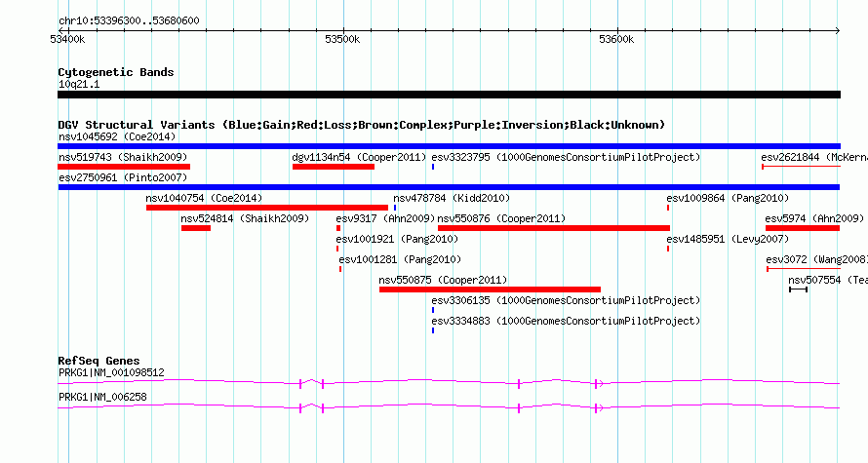This screenshot has width=868, height=463.
Task: Click the nsv478784 (Kidd2010) label
Action: point(452,198)
